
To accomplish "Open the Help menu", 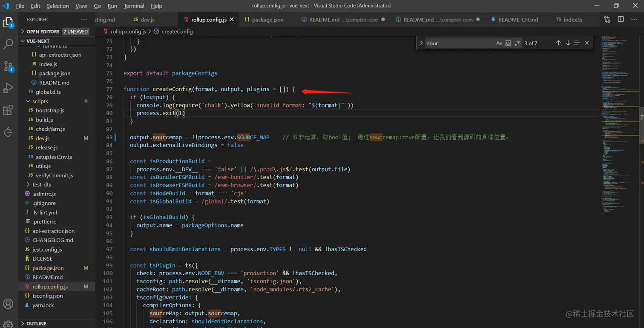I will [x=156, y=6].
